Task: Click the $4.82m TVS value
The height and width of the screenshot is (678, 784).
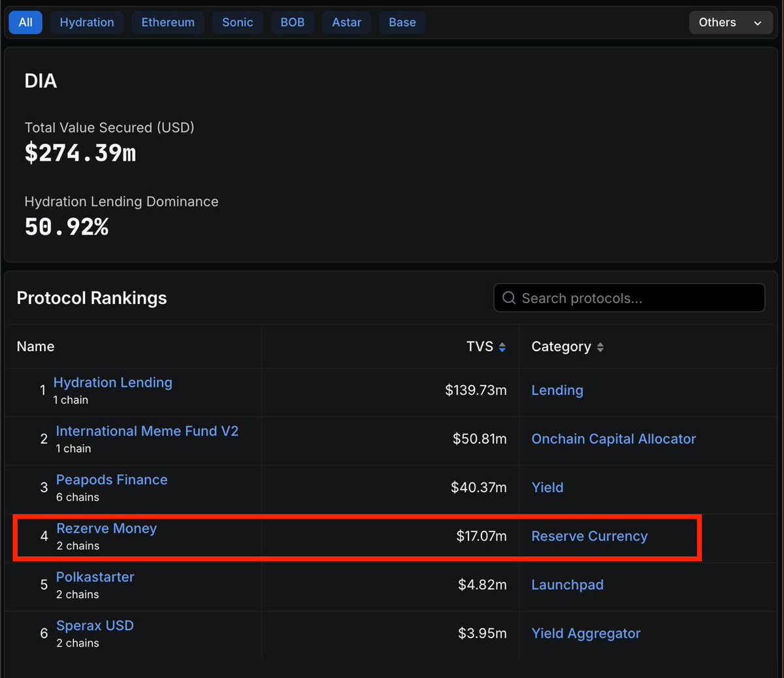Action: [x=482, y=585]
